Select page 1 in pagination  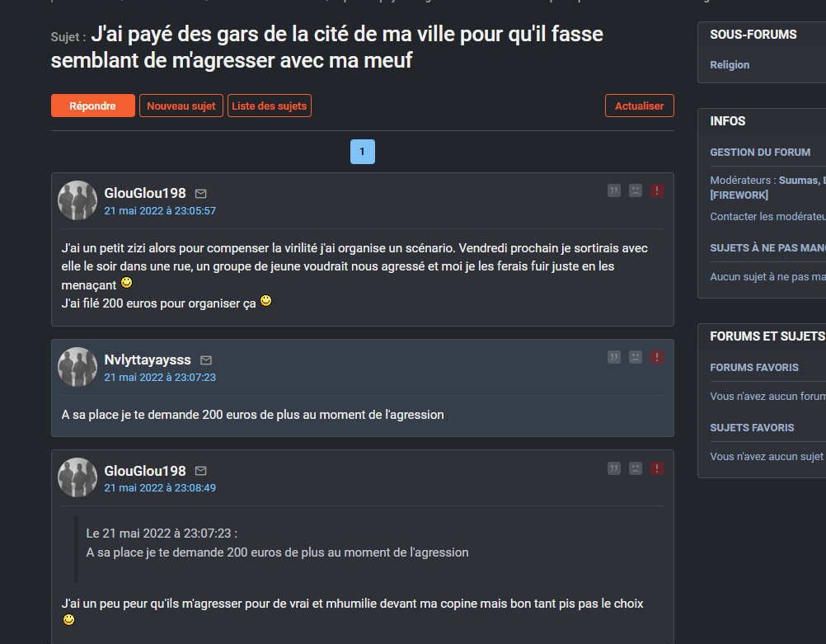click(363, 152)
